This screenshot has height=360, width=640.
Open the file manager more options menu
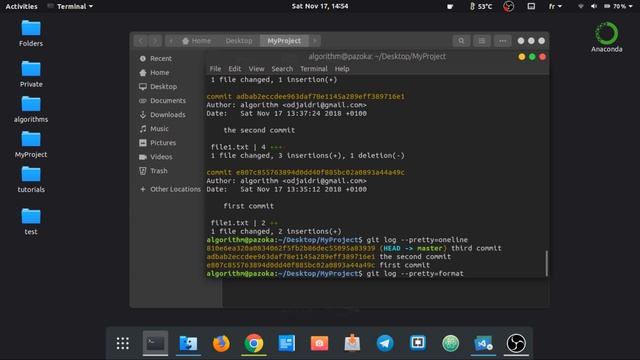[x=502, y=41]
